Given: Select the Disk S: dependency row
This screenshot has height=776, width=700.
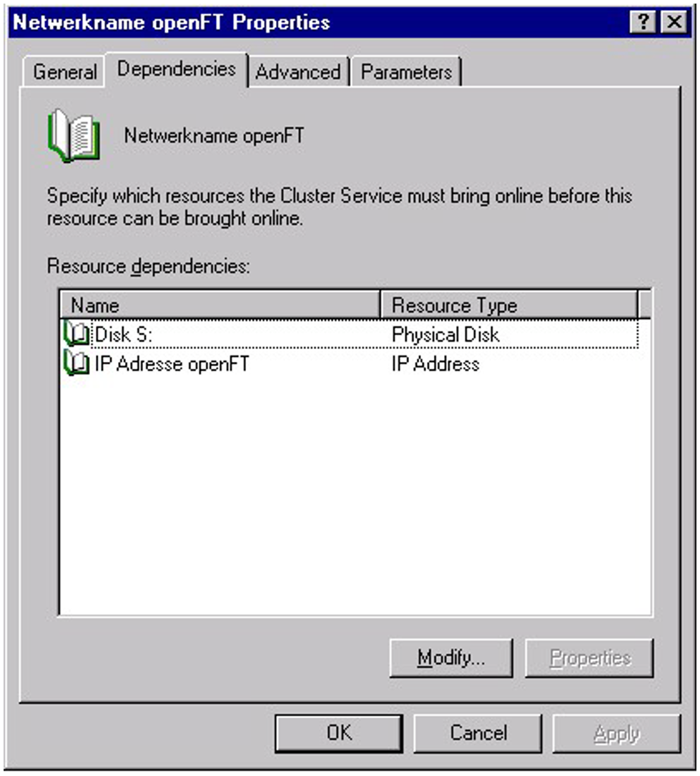Looking at the screenshot, I should [123, 334].
